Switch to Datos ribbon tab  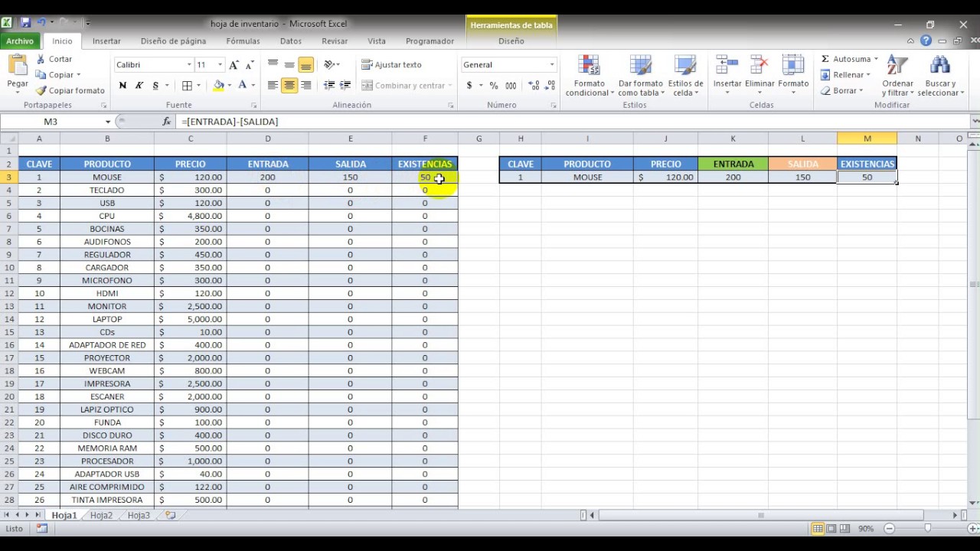coord(291,41)
